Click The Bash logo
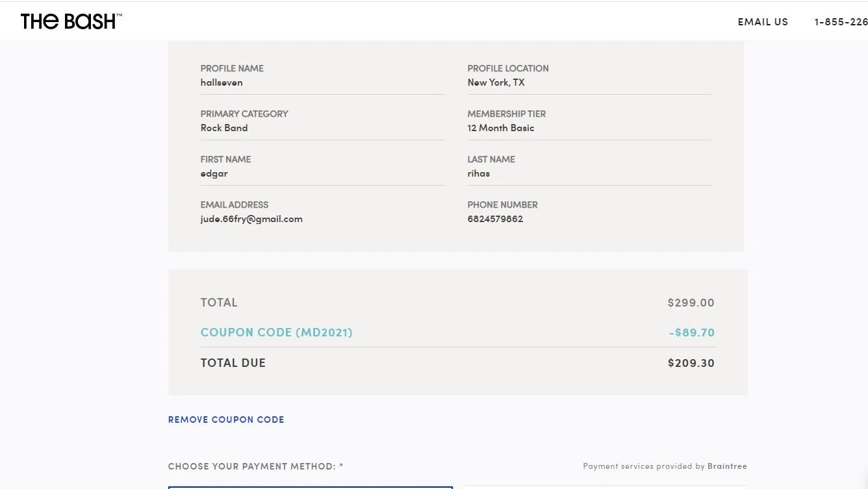The width and height of the screenshot is (868, 489). pos(71,21)
